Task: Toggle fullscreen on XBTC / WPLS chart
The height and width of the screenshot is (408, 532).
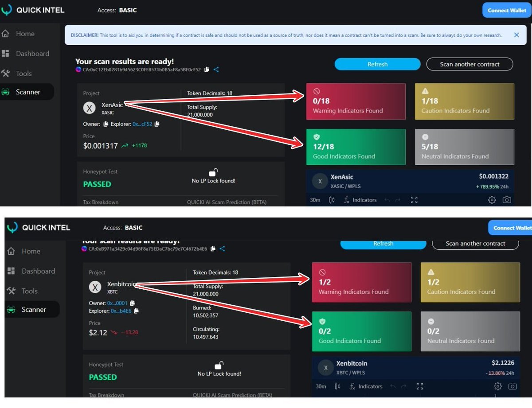Action: coord(420,386)
